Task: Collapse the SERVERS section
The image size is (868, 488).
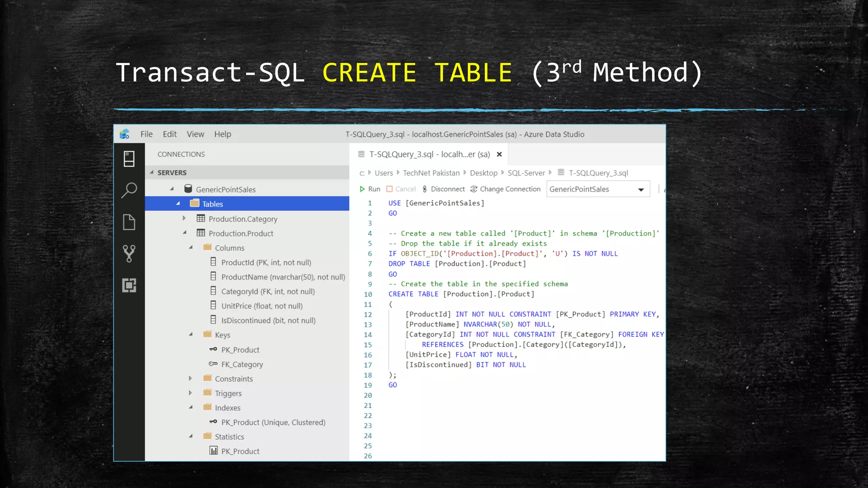Action: coord(151,172)
